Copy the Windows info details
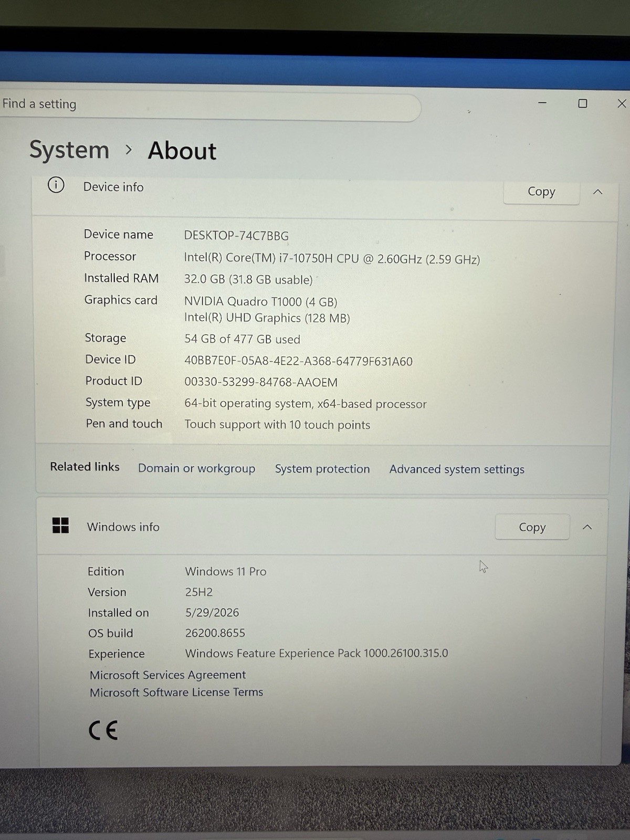This screenshot has width=630, height=840. [x=532, y=527]
